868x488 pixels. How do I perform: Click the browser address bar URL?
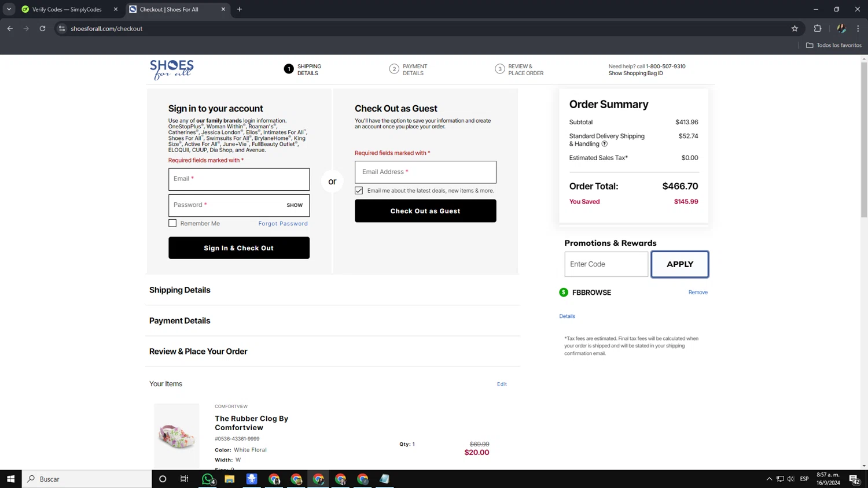tap(106, 28)
